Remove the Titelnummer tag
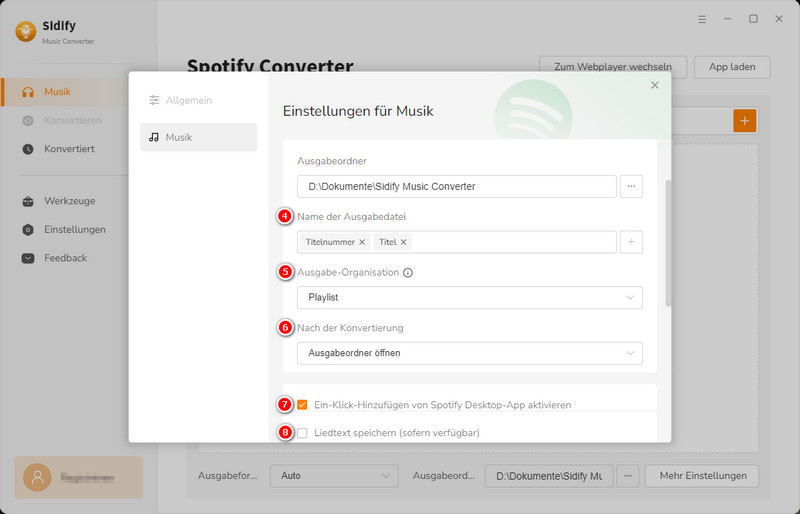Screen dimensions: 800x514 tap(362, 242)
